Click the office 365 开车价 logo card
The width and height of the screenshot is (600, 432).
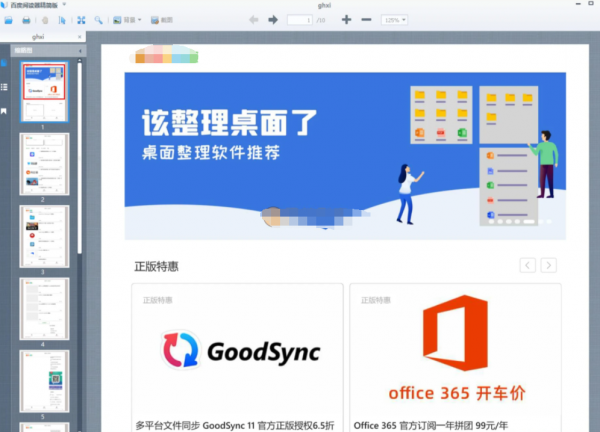[x=457, y=349]
